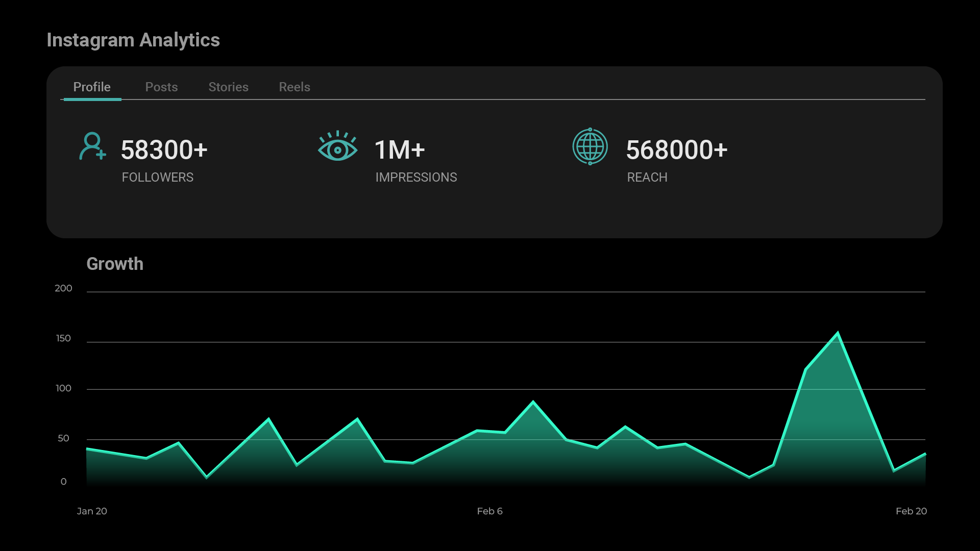Click the followers person-plus icon

(x=93, y=146)
